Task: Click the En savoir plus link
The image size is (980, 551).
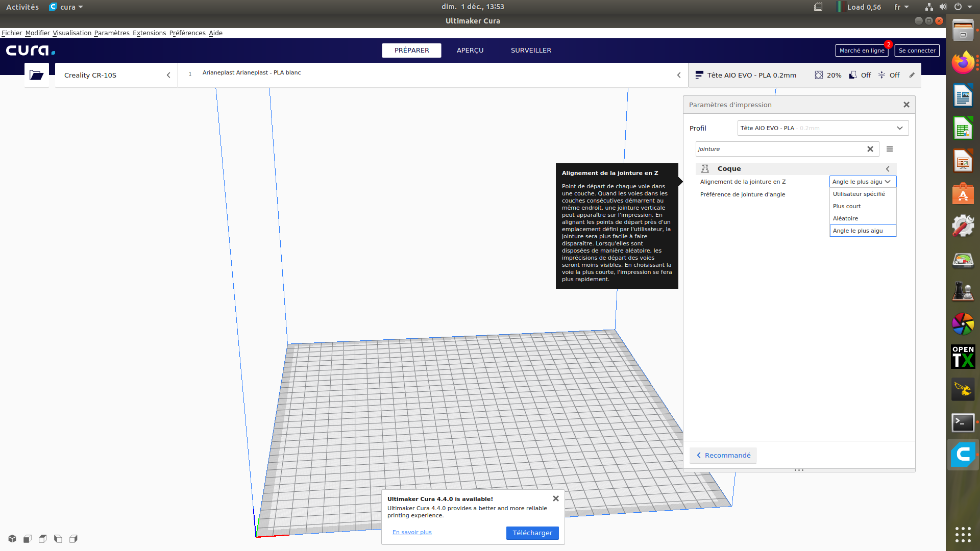Action: pos(412,532)
